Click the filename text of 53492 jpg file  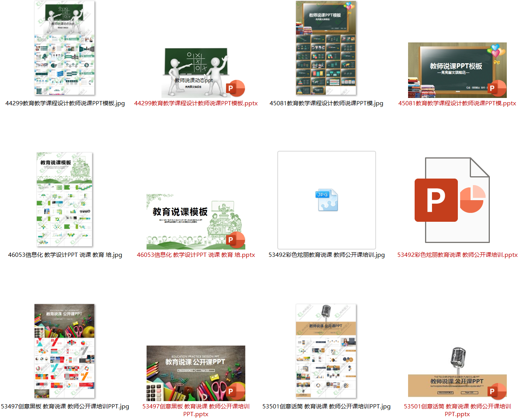326,255
